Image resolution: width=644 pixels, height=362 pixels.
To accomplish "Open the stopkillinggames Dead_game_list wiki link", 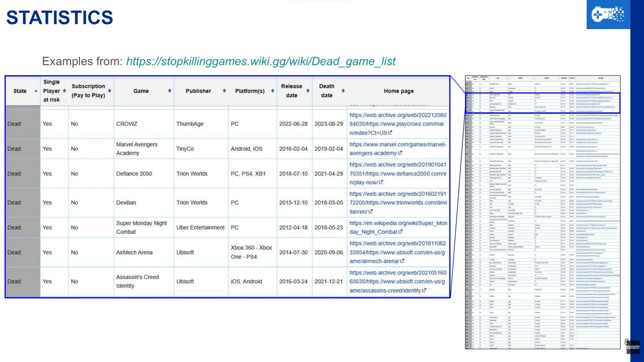I will [261, 61].
